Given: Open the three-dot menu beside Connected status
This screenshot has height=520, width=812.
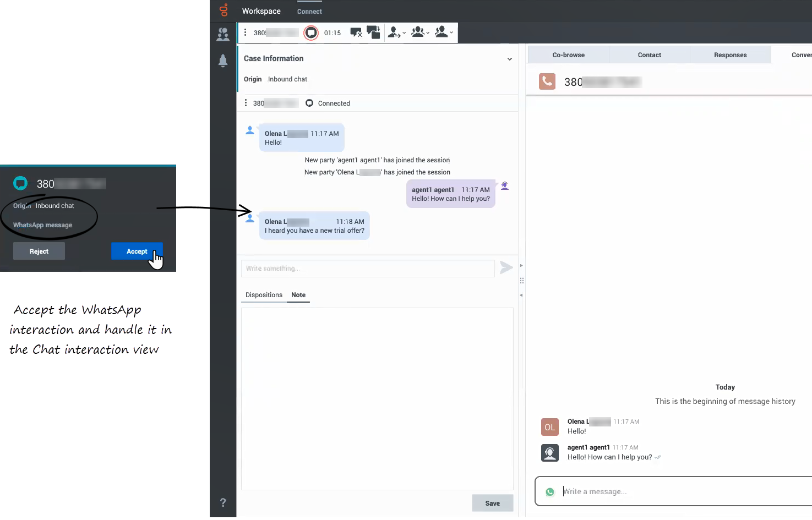Looking at the screenshot, I should point(246,103).
